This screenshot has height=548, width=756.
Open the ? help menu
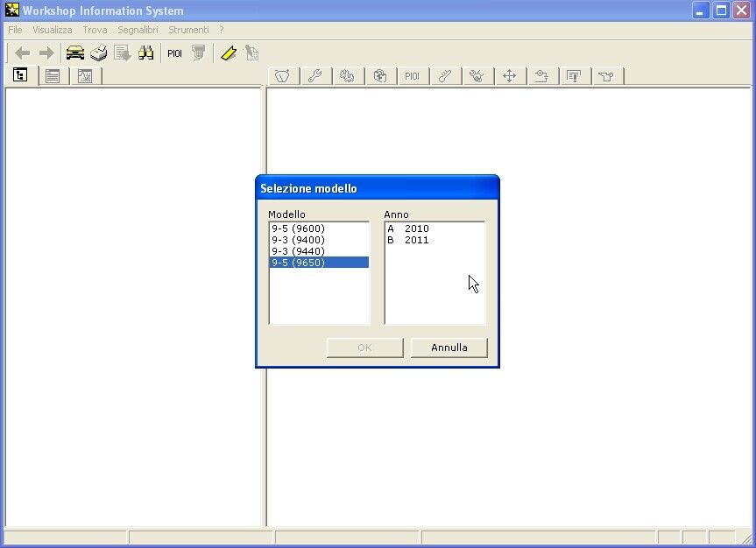222,30
